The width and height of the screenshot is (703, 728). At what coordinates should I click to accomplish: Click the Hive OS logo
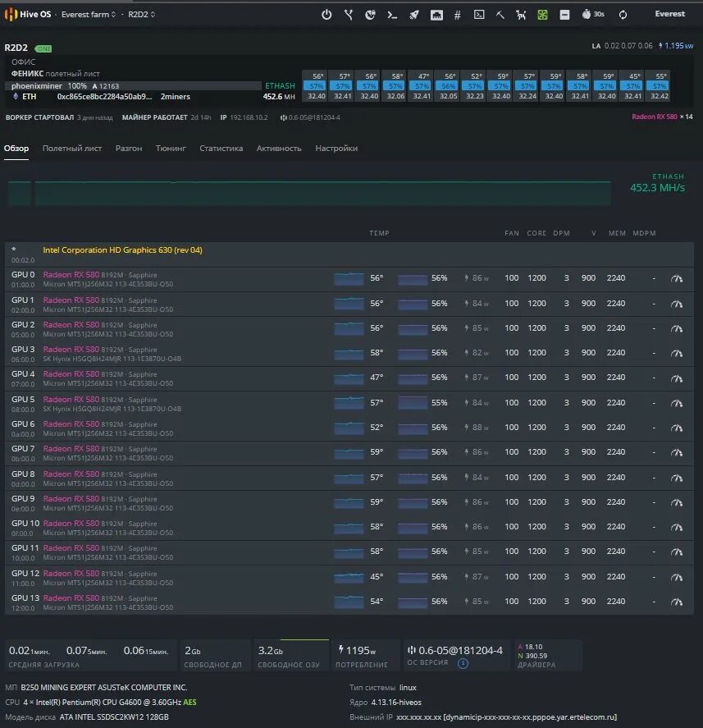click(28, 15)
